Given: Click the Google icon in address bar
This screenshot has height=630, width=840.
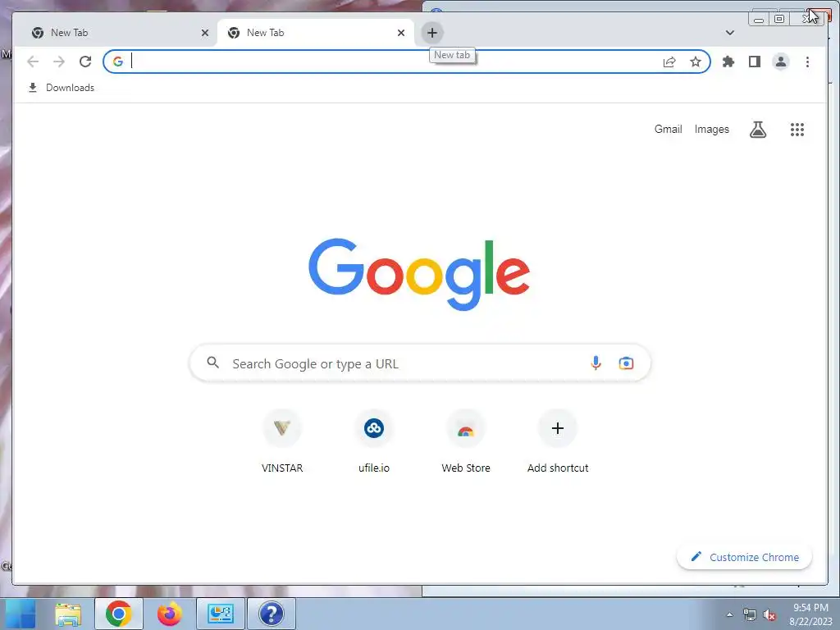Looking at the screenshot, I should [118, 62].
